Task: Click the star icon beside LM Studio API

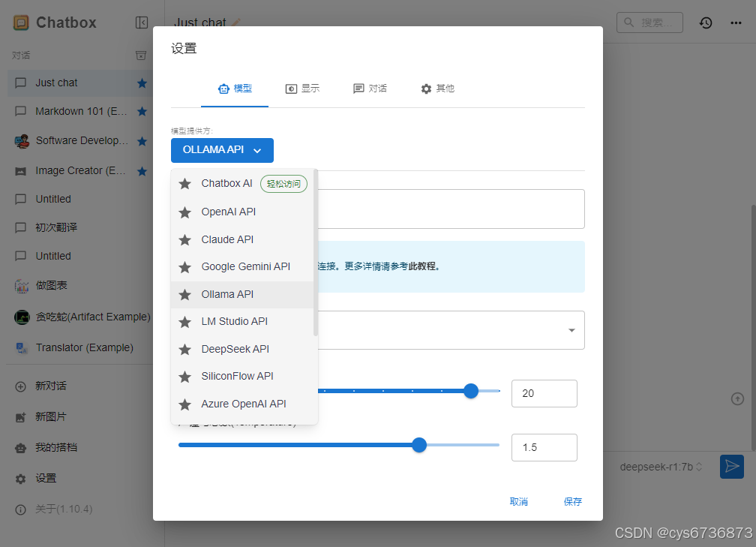Action: coord(184,322)
